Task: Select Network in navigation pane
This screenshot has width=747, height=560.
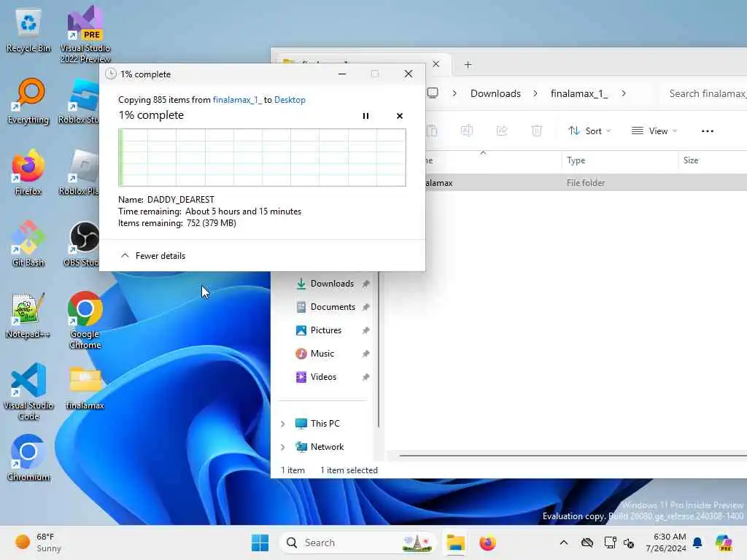Action: (x=320, y=447)
